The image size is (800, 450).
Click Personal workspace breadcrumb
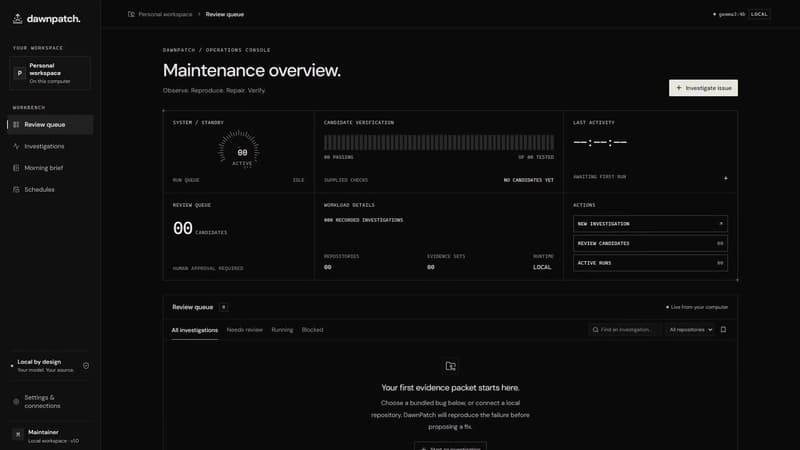[x=165, y=14]
